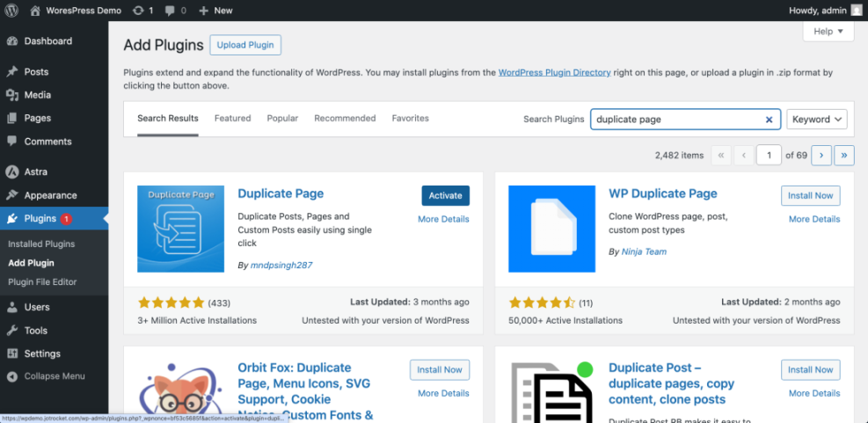868x423 pixels.
Task: Click the Users person icon
Action: (12, 307)
